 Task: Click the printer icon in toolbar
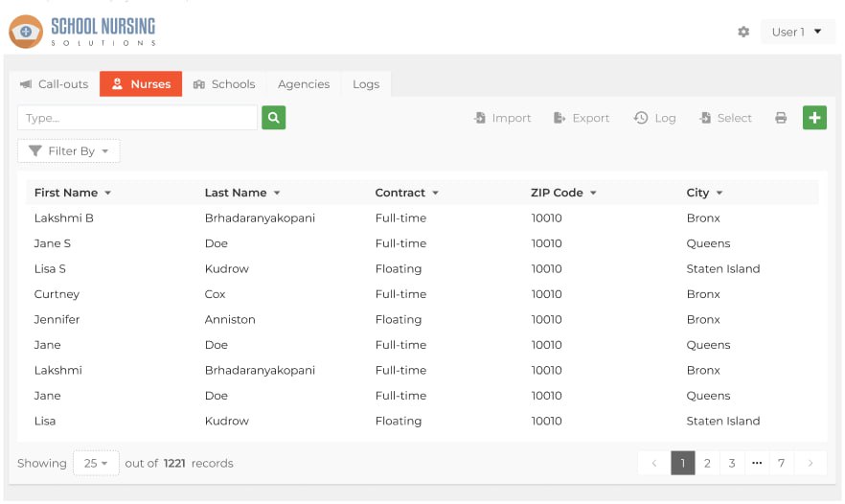coord(781,118)
